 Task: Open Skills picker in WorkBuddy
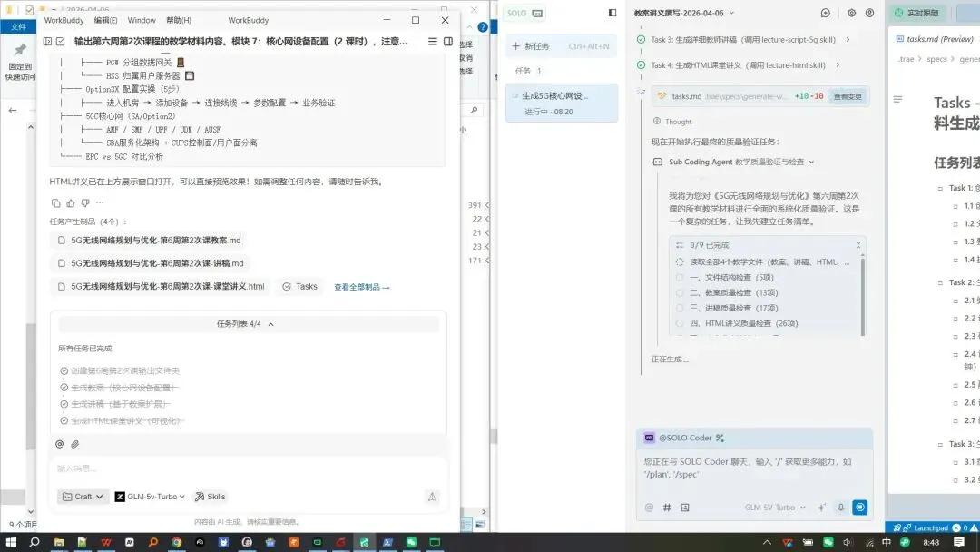[210, 497]
